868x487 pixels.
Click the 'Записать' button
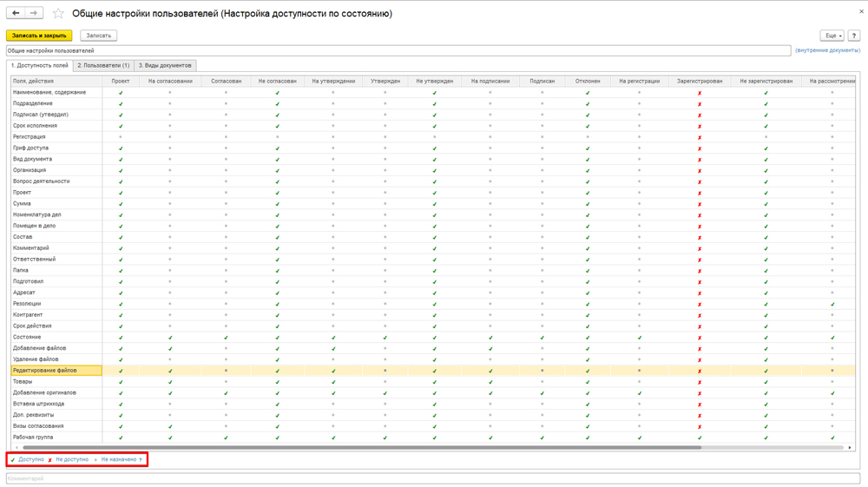click(x=98, y=36)
